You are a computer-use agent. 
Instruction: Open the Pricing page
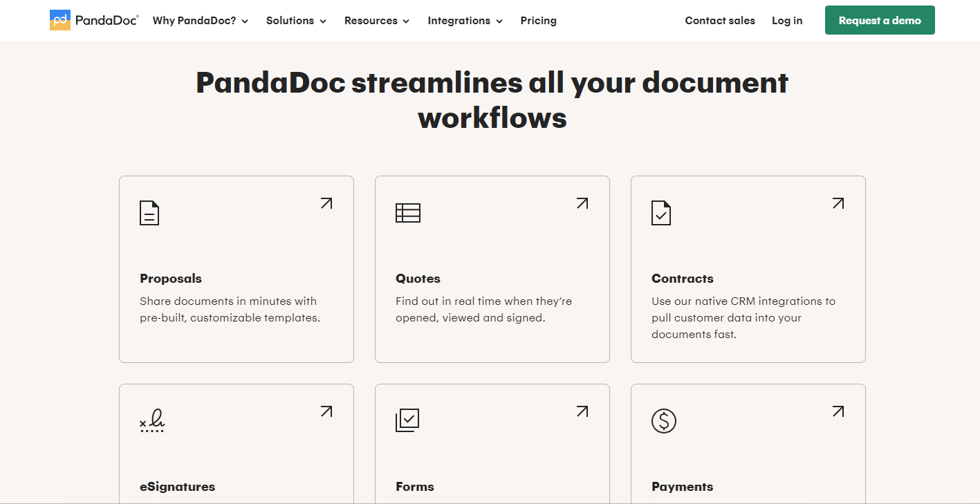click(539, 21)
